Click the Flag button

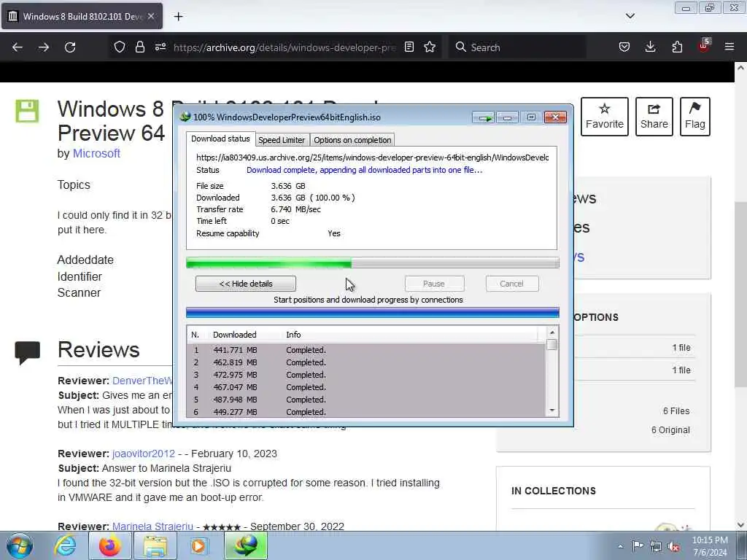pos(695,117)
